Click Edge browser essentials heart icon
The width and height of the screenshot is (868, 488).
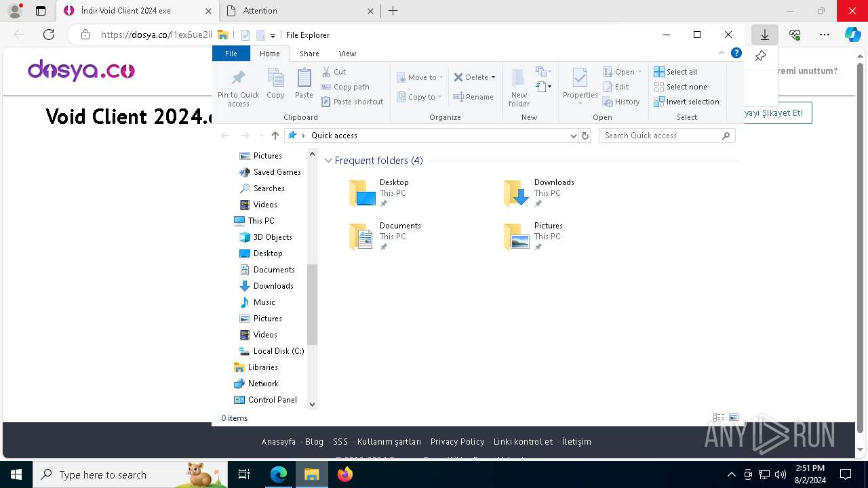[795, 35]
